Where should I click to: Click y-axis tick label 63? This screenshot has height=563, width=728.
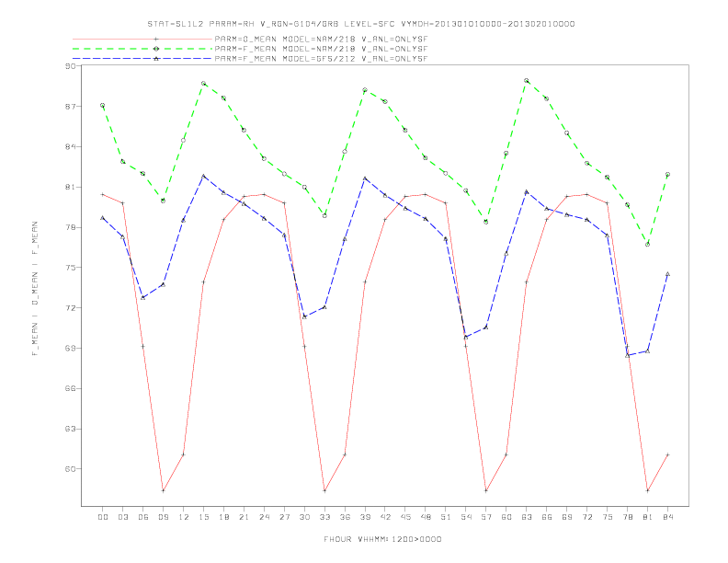(x=70, y=429)
